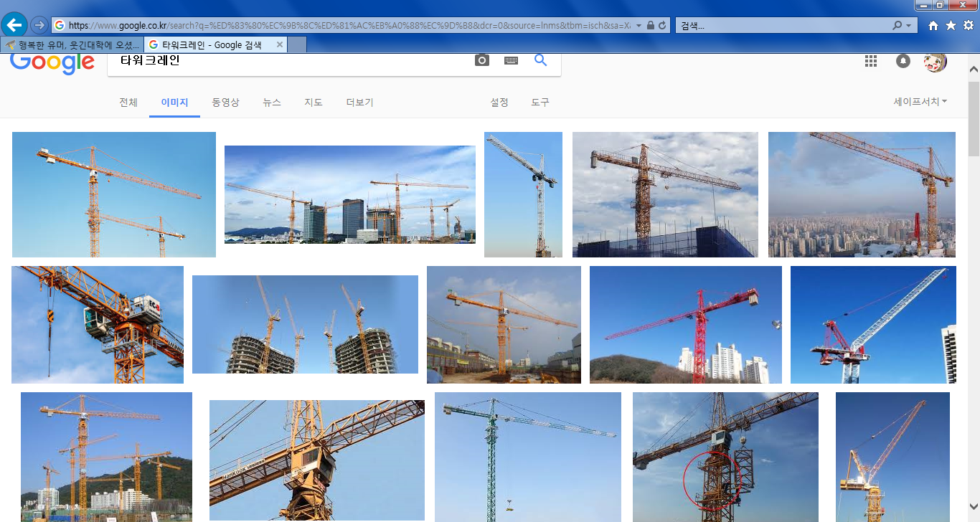The height and width of the screenshot is (522, 980).
Task: Switch to the 동영상 results tab
Action: point(225,103)
